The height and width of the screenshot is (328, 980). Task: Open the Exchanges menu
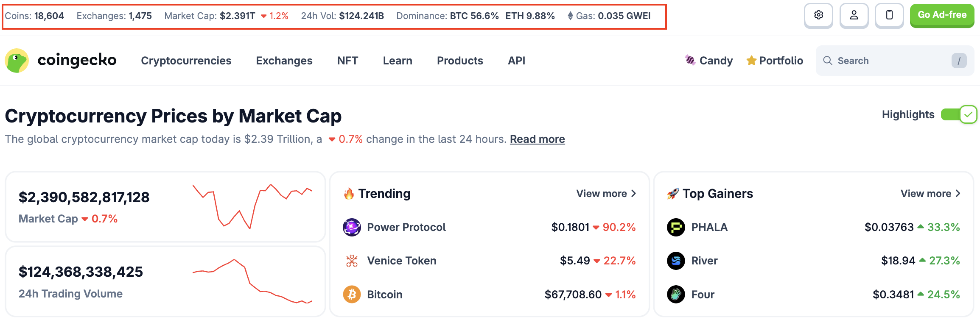[284, 61]
